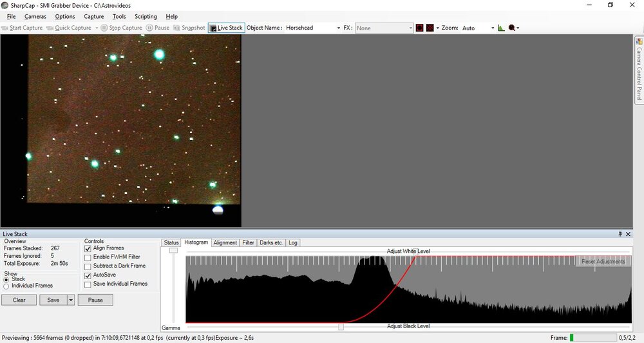644x343 pixels.
Task: Click the focus magnifier tool icon
Action: [x=513, y=28]
